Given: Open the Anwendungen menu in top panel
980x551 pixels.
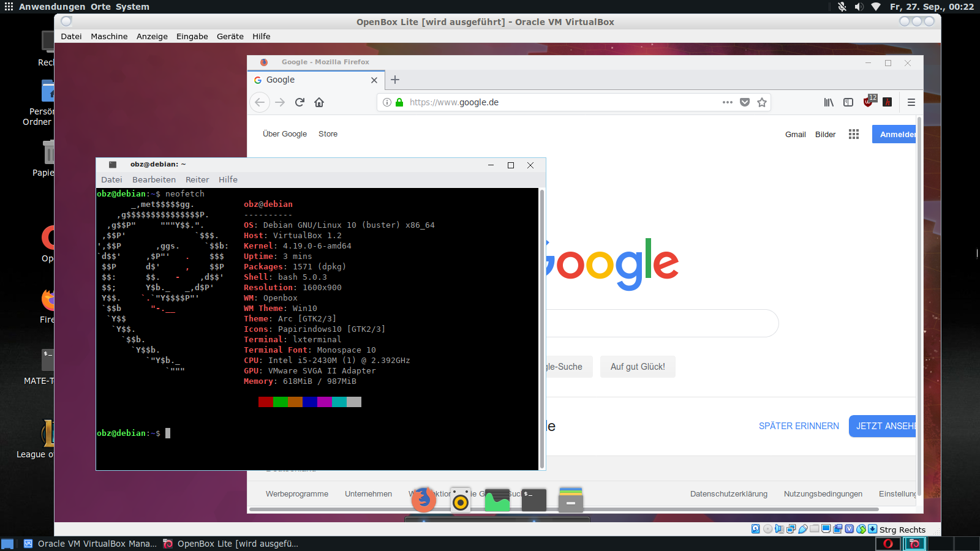Looking at the screenshot, I should pyautogui.click(x=52, y=7).
